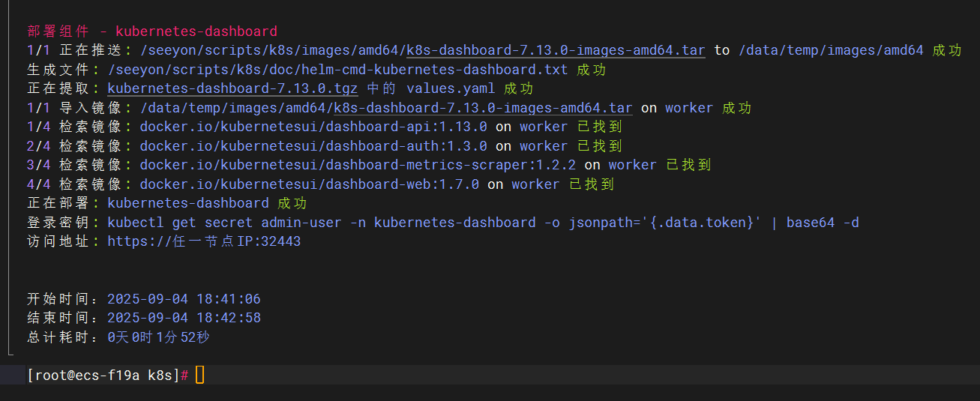Open the kubernetes-dashboard-7.13.0.tgz link
Viewport: 980px width, 401px height.
(232, 88)
